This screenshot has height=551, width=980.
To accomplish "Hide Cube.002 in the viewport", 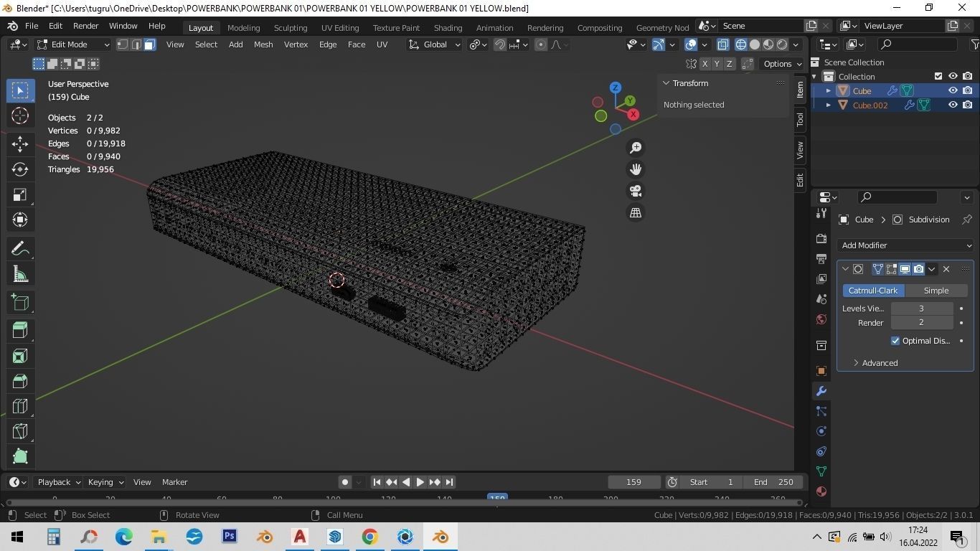I will click(x=953, y=105).
